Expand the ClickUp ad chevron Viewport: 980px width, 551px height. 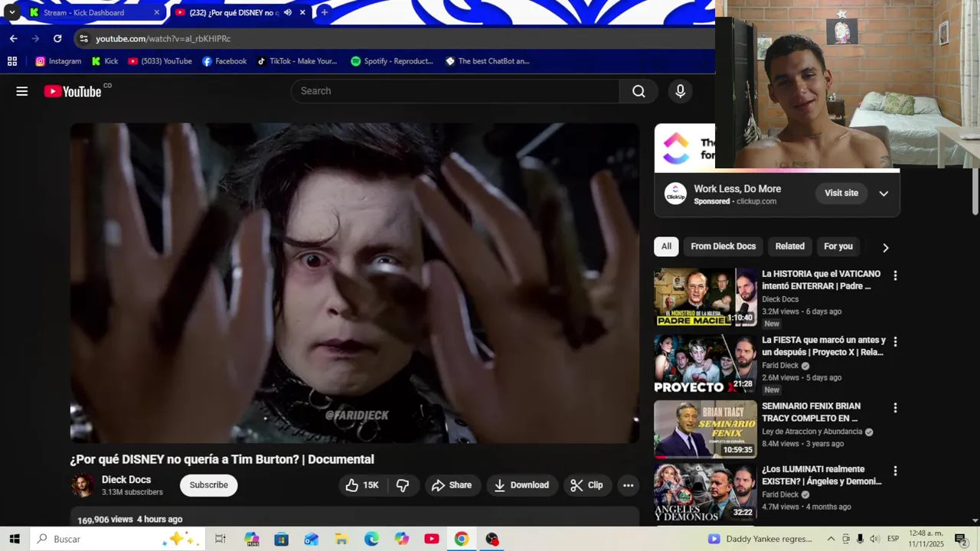884,194
